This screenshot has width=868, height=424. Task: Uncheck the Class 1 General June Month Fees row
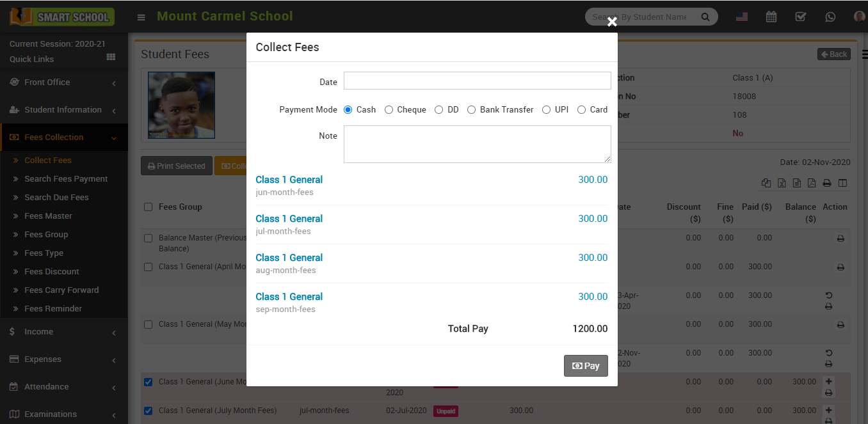point(148,382)
